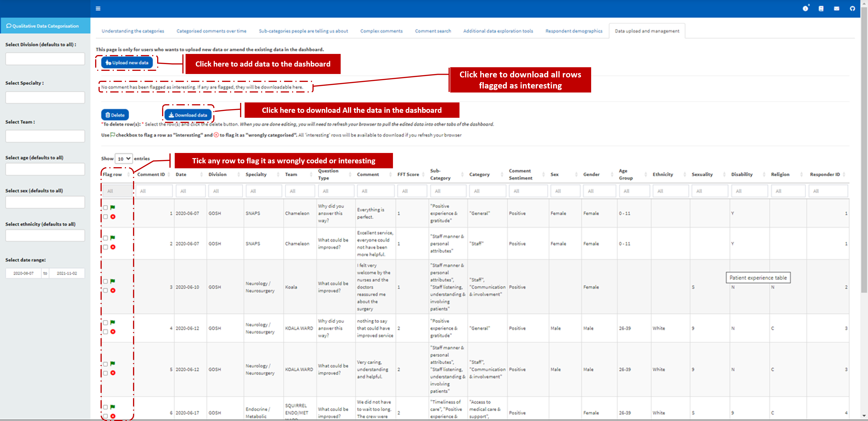Image resolution: width=868 pixels, height=421 pixels.
Task: Go to Complex comments tab
Action: pyautogui.click(x=381, y=31)
